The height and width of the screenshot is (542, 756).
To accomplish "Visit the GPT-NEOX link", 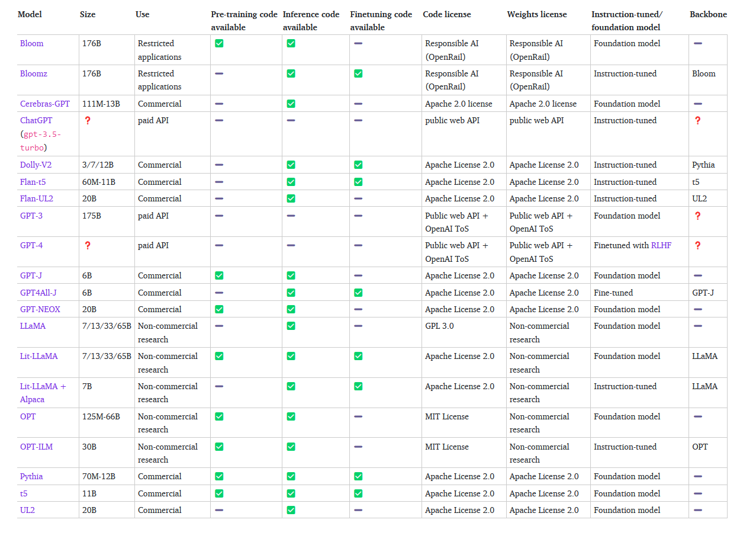I will point(40,309).
